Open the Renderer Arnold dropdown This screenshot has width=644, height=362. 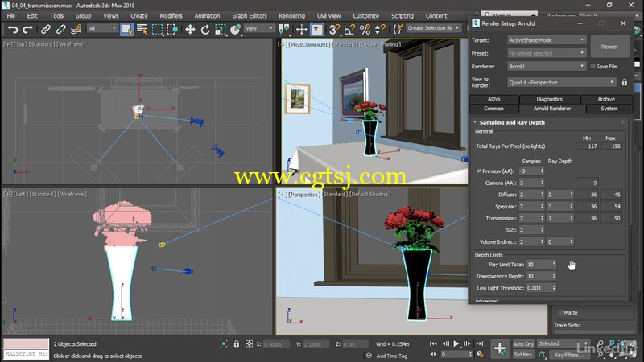547,67
